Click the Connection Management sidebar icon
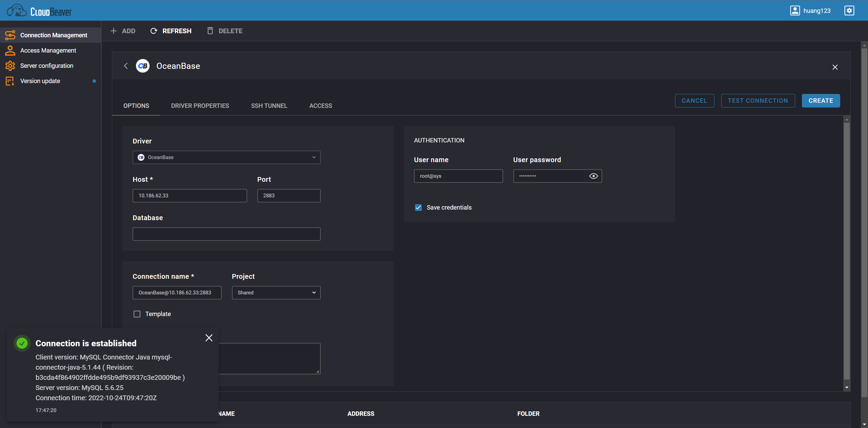The width and height of the screenshot is (868, 428). [x=10, y=35]
